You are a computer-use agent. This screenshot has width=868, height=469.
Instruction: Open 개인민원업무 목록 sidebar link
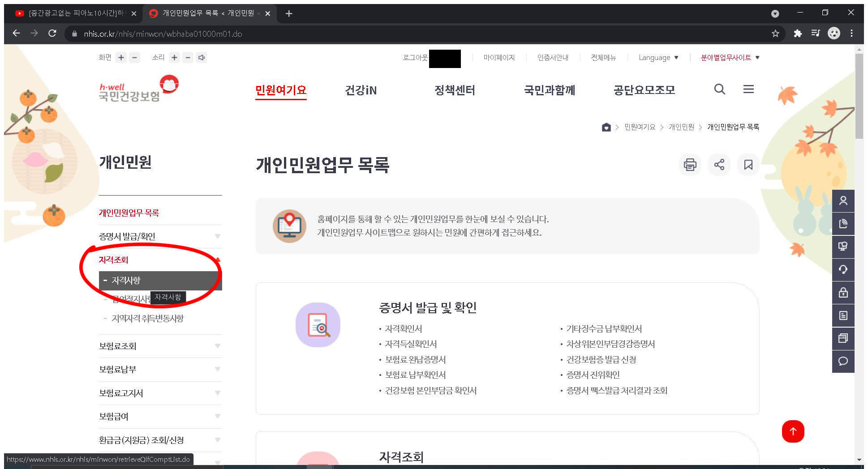click(x=129, y=213)
